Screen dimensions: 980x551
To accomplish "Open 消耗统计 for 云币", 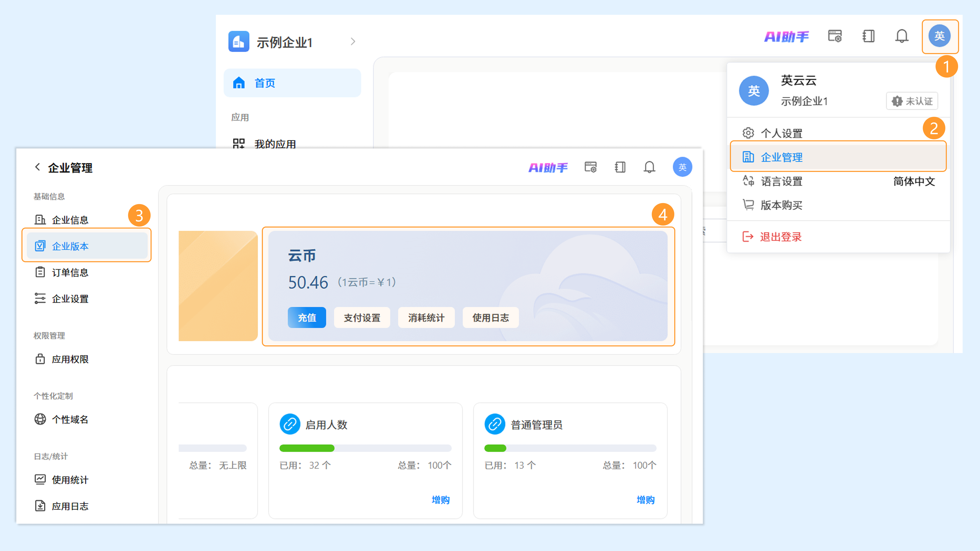I will [x=426, y=318].
